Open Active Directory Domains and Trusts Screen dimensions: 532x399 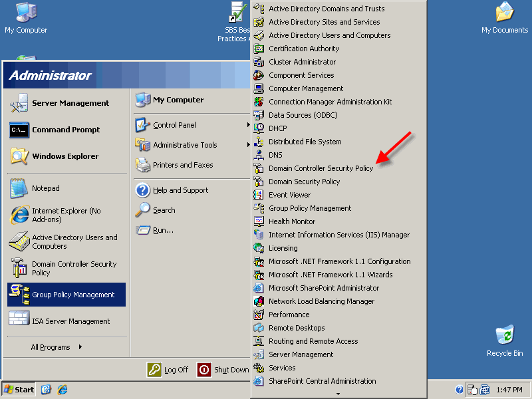click(x=338, y=9)
